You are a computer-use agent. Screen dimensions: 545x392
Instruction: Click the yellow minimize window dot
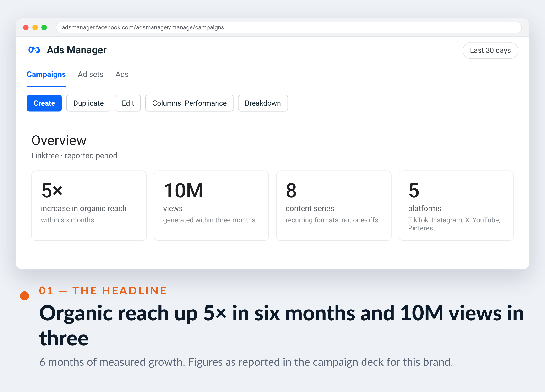pyautogui.click(x=35, y=27)
